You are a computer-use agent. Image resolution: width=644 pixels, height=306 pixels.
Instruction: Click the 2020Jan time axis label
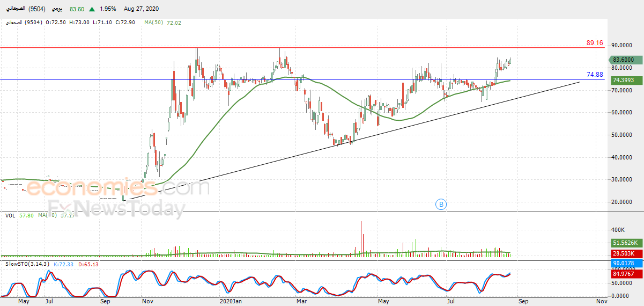(231, 301)
